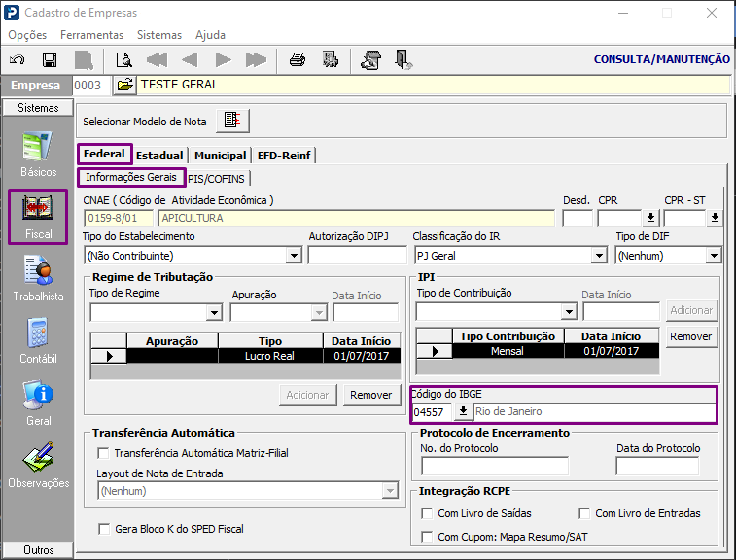Click the No. do Protocolo input field
Viewport: 736px width, 560px height.
pos(495,466)
